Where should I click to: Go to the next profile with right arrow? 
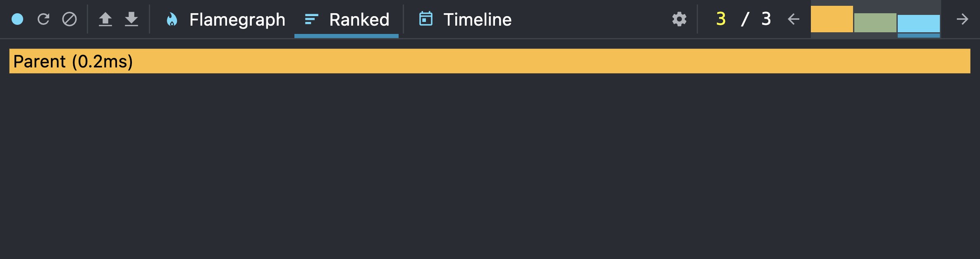[963, 19]
